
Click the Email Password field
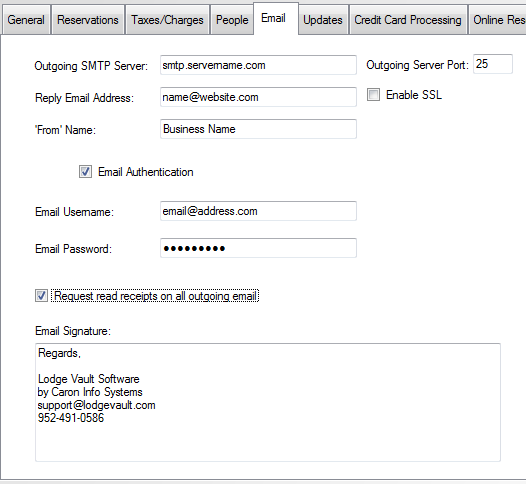click(258, 248)
